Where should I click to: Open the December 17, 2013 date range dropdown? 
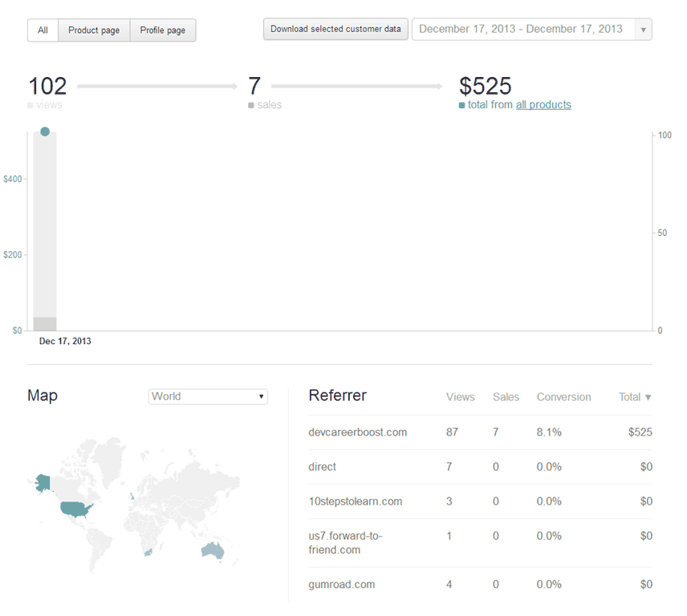coord(532,29)
